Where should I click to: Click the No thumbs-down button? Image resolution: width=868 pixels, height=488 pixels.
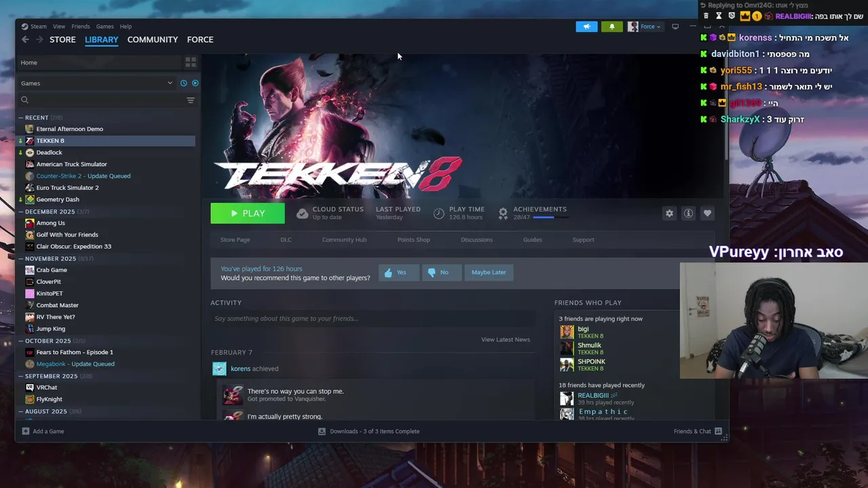[441, 272]
